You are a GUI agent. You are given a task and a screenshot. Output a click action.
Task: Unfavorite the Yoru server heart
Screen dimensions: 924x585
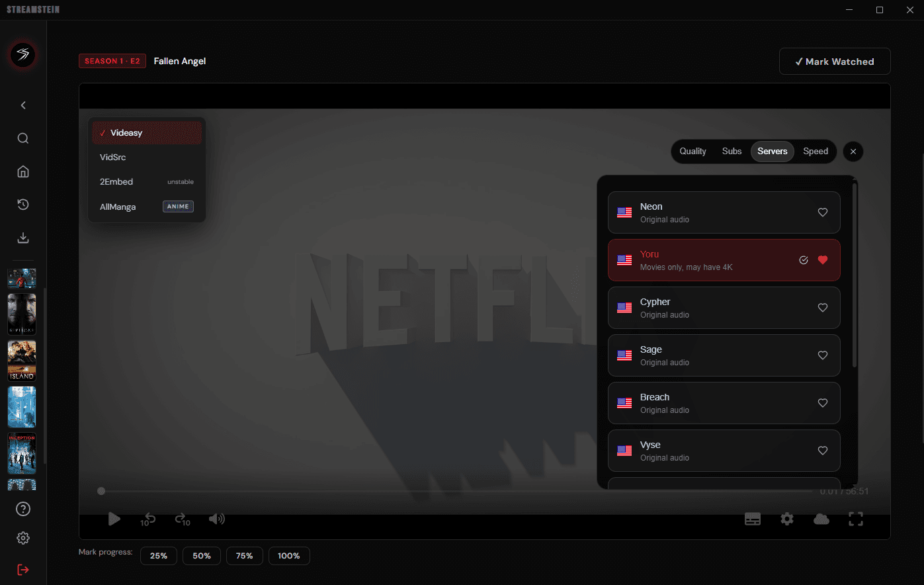[x=823, y=260]
